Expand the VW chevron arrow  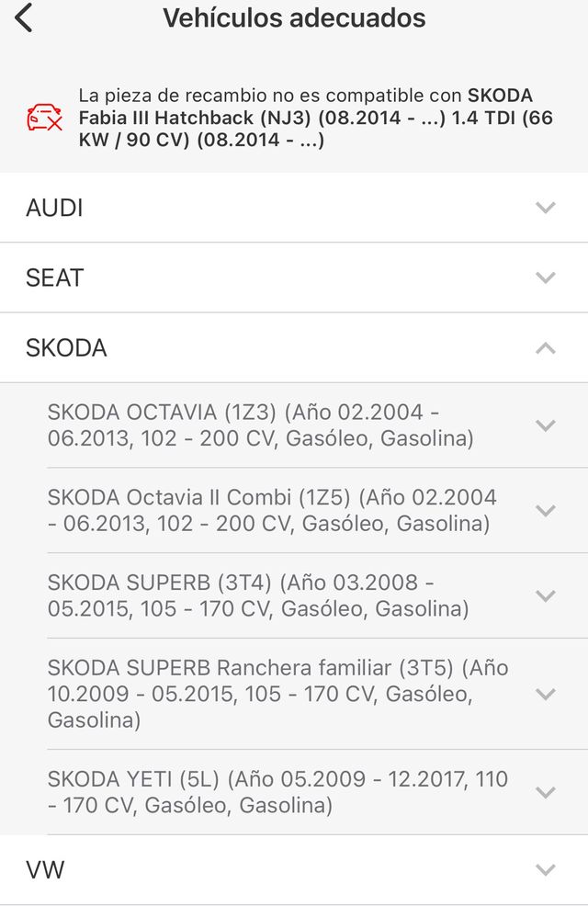coord(546,869)
